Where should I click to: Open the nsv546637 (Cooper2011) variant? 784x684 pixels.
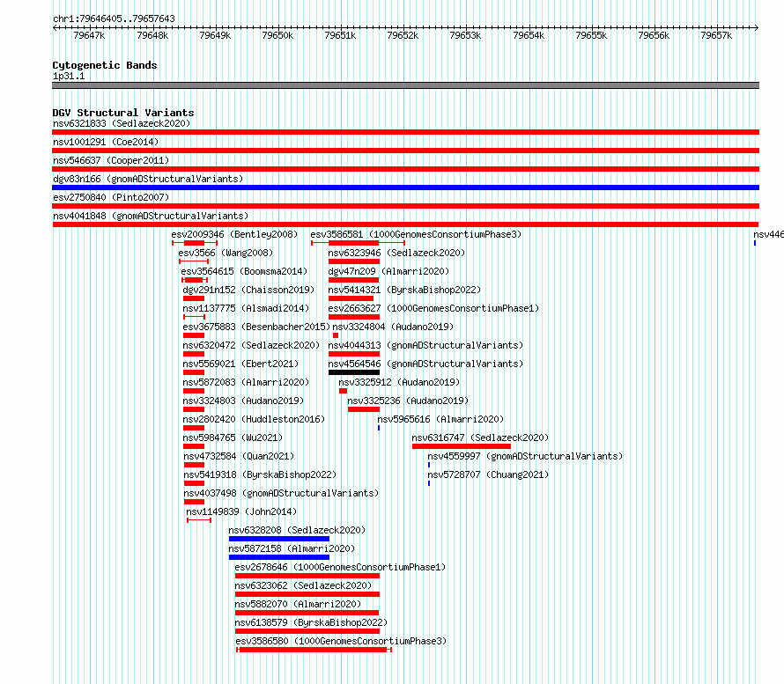tap(111, 160)
